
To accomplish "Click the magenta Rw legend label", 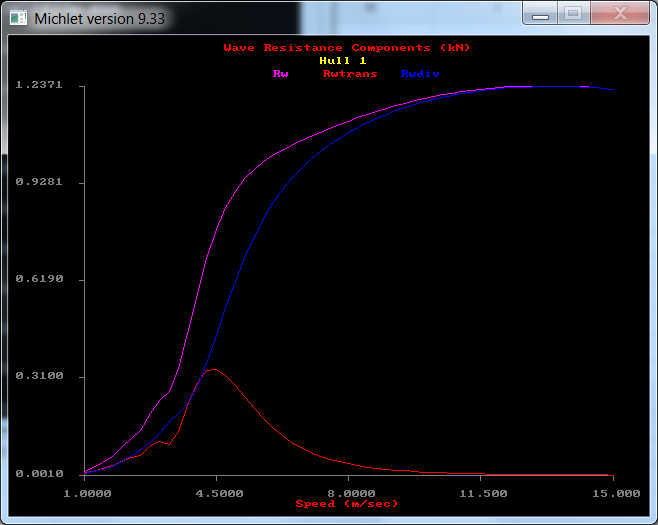I will pos(281,74).
